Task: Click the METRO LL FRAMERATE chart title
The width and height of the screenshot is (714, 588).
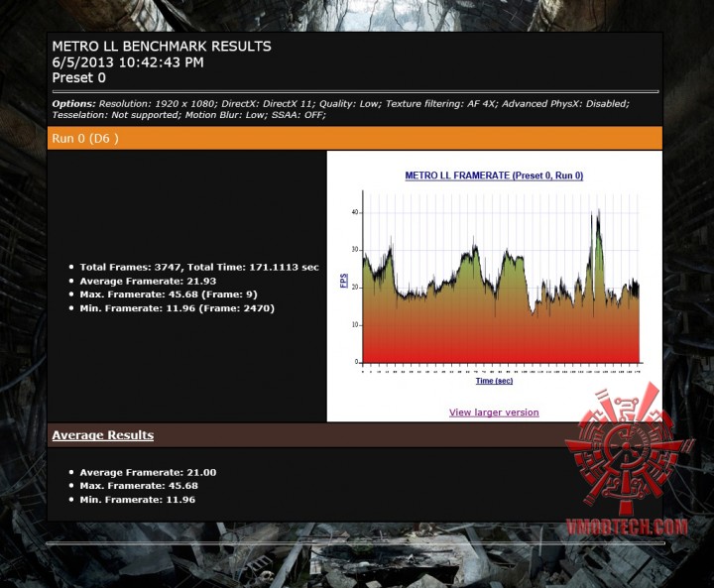Action: click(494, 176)
